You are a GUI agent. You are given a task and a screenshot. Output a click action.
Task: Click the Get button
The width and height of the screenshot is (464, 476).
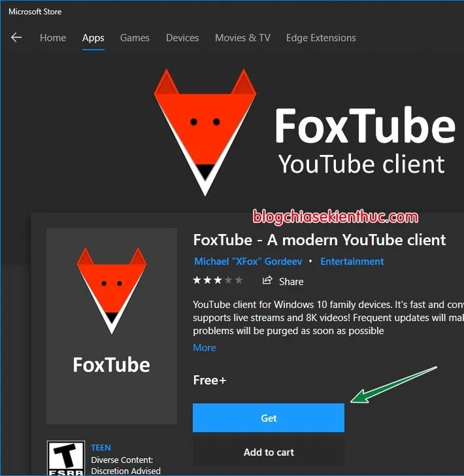[268, 418]
